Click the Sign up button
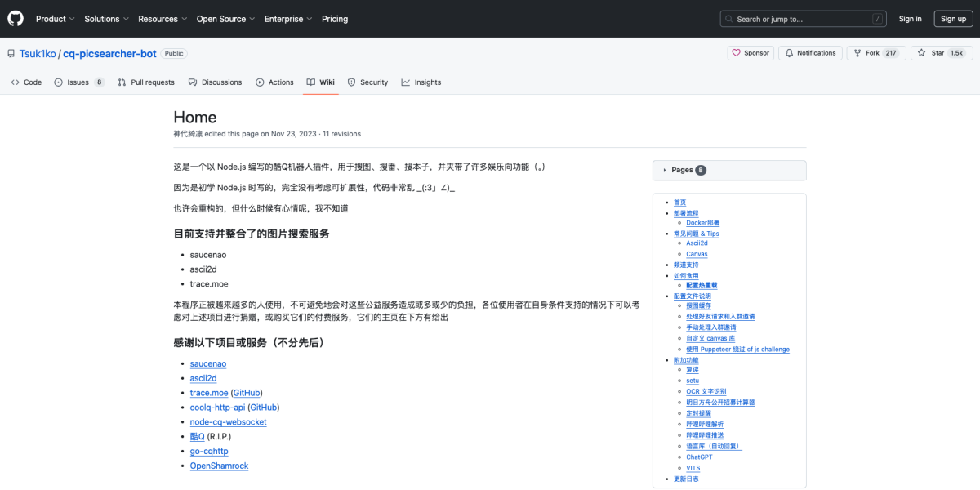Viewport: 980px width, 490px height. pyautogui.click(x=952, y=18)
